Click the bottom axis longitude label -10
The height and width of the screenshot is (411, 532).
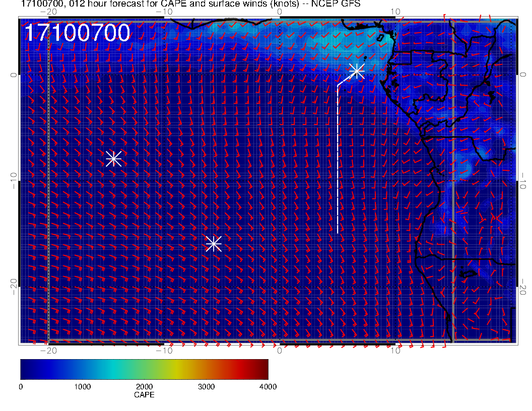click(x=164, y=350)
